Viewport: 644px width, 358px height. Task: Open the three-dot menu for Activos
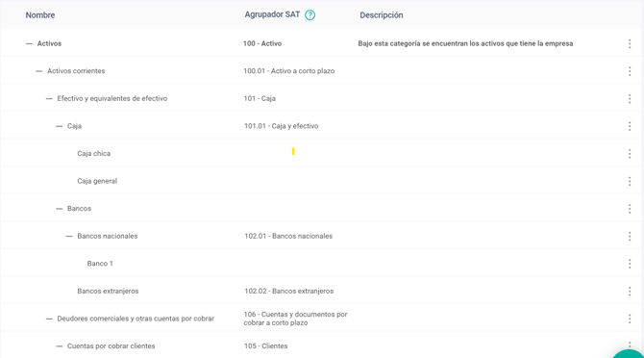pos(630,43)
